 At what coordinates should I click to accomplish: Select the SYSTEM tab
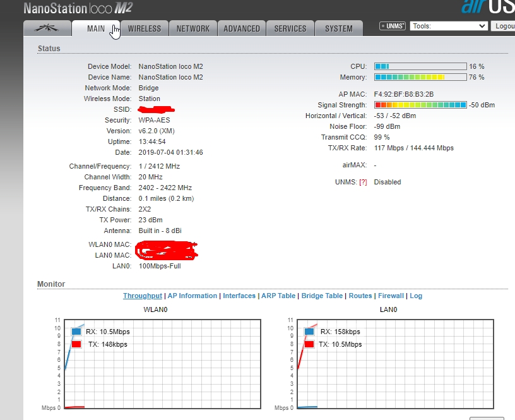coord(339,28)
